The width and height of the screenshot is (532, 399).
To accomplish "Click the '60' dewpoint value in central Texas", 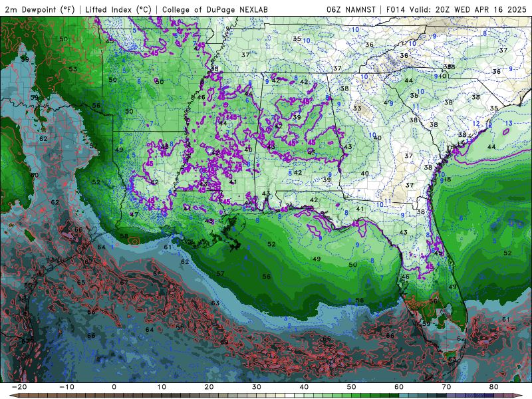I will [x=35, y=175].
